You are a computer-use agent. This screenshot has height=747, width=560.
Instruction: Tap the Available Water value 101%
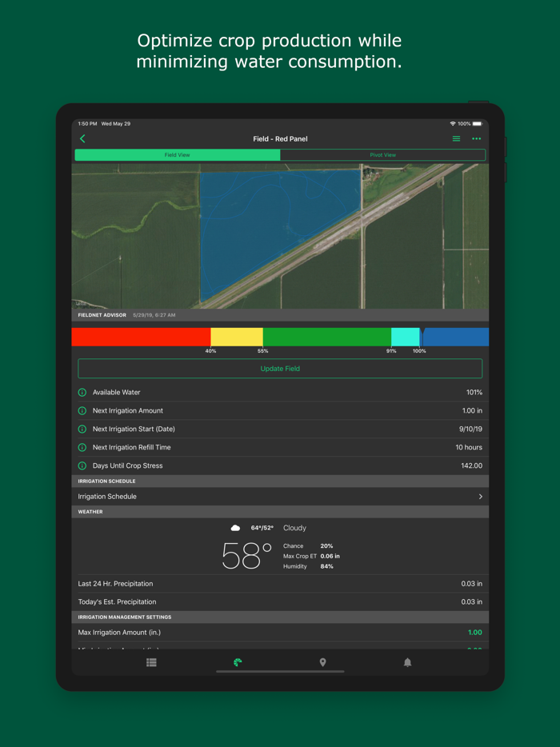(x=474, y=393)
